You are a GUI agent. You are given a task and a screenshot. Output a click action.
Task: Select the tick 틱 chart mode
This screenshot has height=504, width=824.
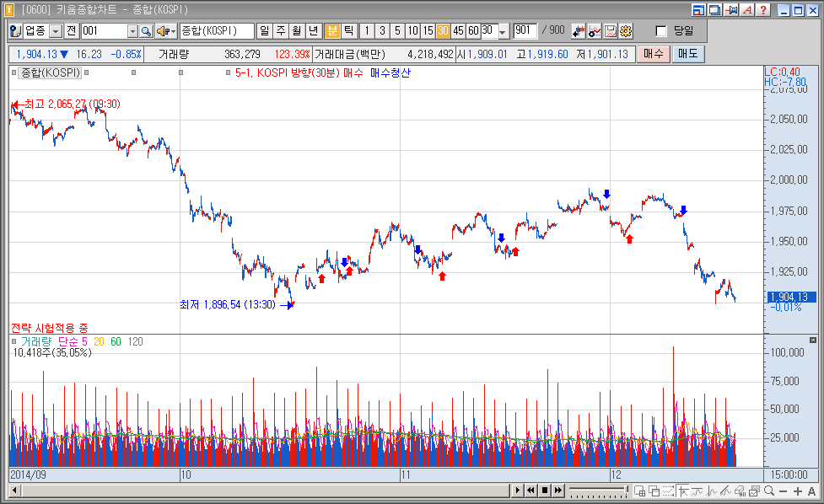[x=348, y=31]
